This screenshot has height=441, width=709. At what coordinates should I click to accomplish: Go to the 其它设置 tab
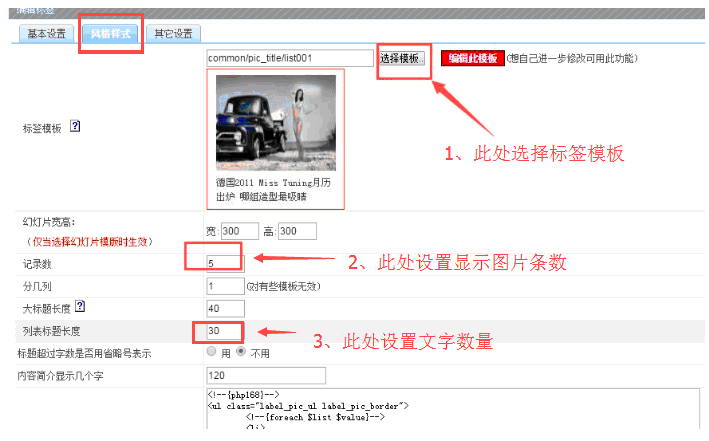click(172, 33)
